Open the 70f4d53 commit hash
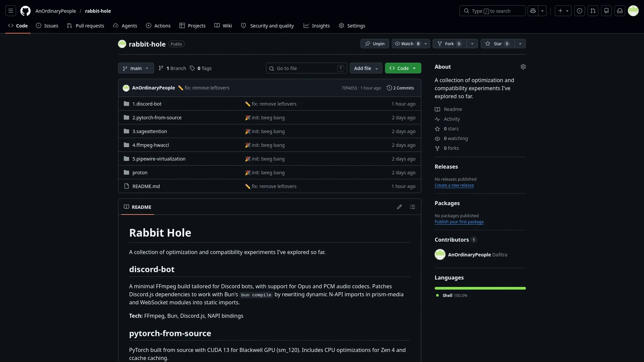This screenshot has height=362, width=644. 349,88
